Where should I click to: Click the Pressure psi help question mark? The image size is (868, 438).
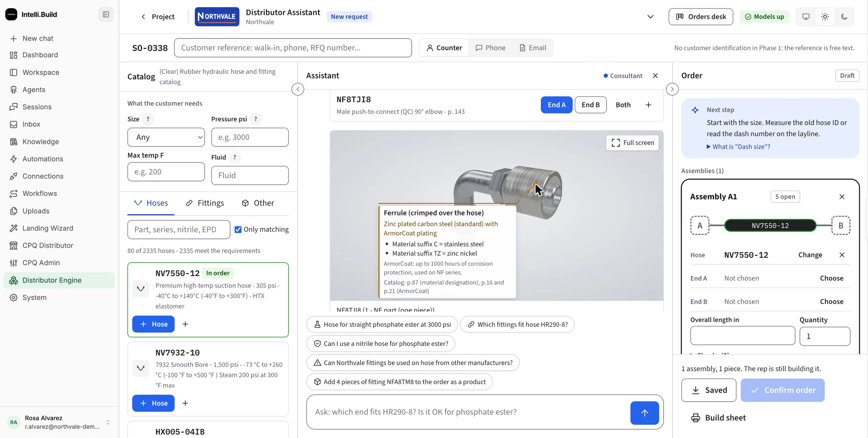(255, 119)
